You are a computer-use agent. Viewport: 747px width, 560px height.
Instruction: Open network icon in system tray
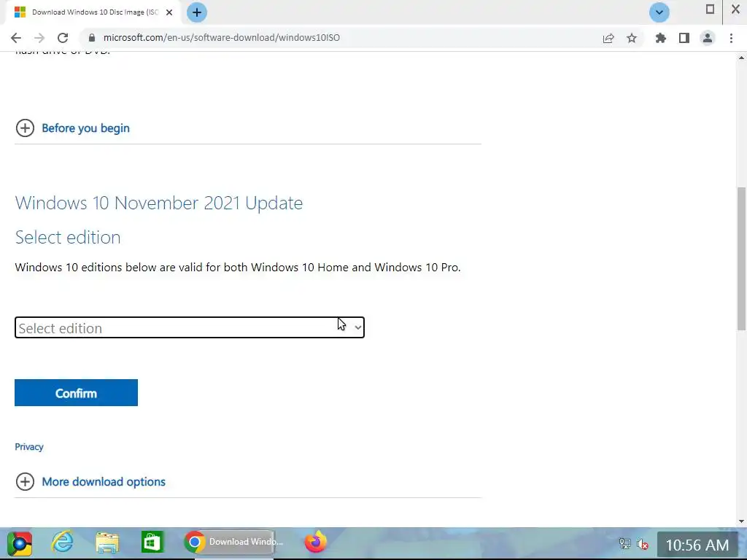tap(624, 543)
